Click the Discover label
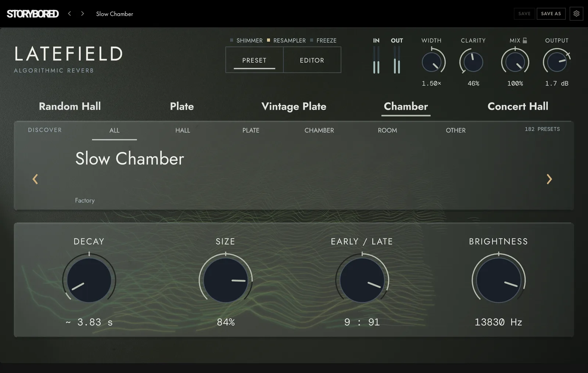The width and height of the screenshot is (588, 373). click(x=45, y=130)
